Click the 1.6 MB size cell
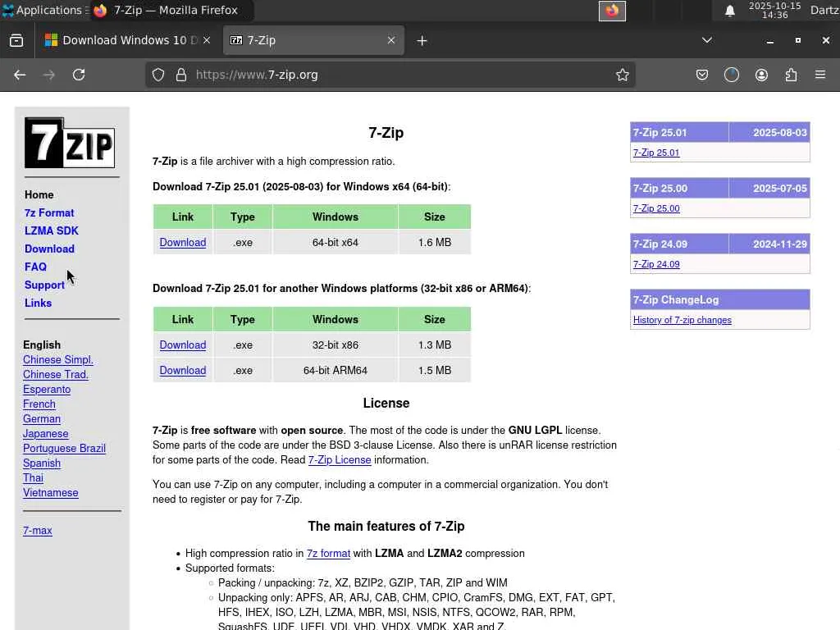Viewport: 840px width, 630px height. point(435,242)
